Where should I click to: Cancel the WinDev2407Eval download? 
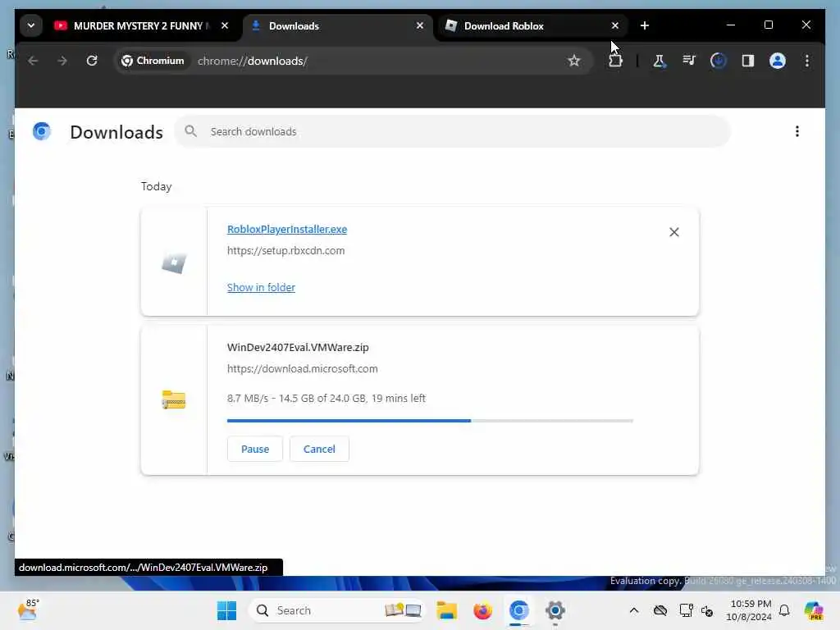[319, 449]
